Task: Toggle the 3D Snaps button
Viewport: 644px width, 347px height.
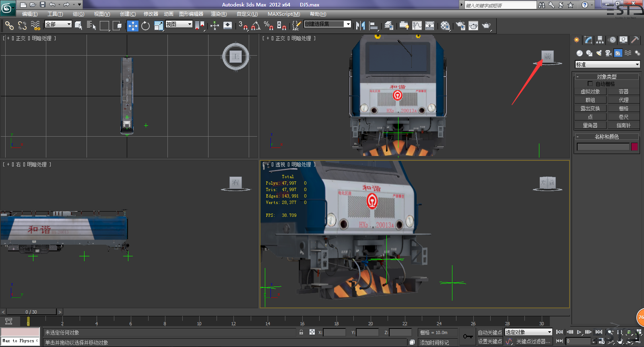Action: (x=243, y=26)
